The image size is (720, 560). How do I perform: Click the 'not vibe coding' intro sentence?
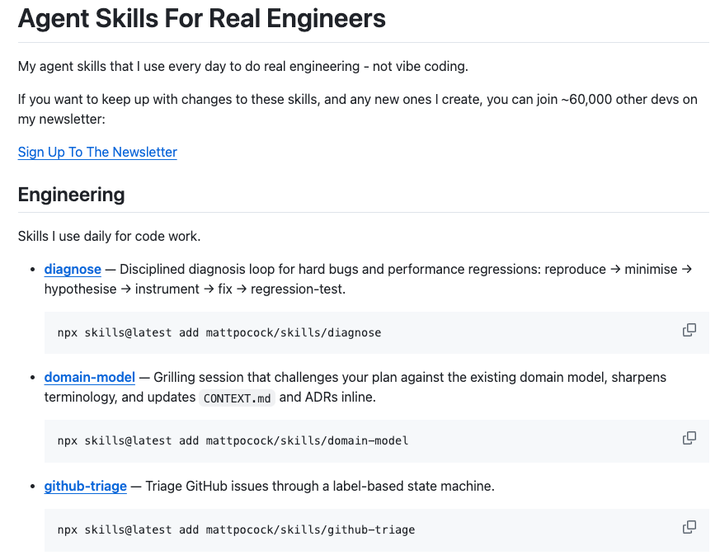point(243,67)
